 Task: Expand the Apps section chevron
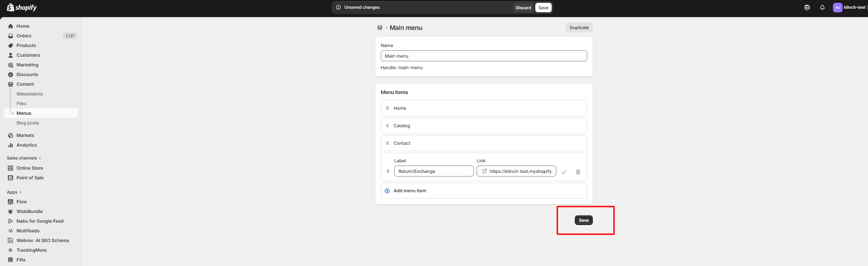click(20, 192)
